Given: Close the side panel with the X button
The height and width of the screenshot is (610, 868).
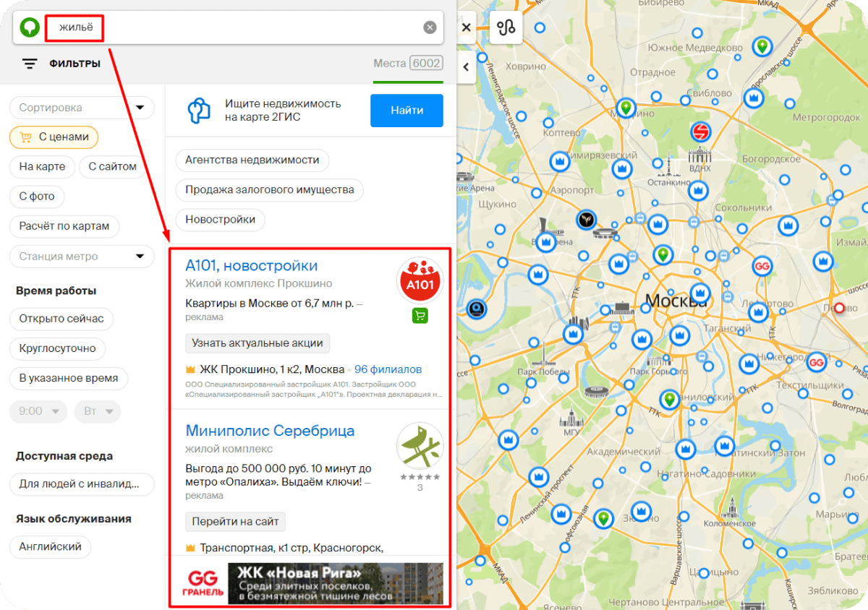Looking at the screenshot, I should (x=467, y=27).
